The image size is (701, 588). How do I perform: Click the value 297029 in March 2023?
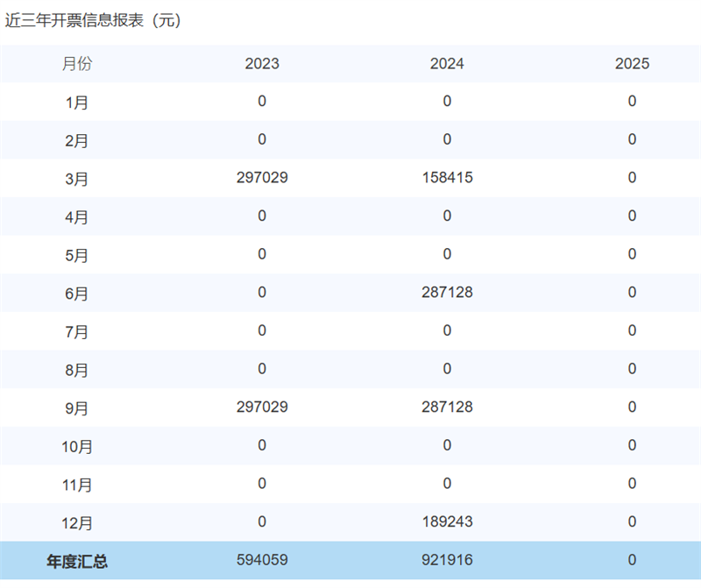(x=261, y=178)
